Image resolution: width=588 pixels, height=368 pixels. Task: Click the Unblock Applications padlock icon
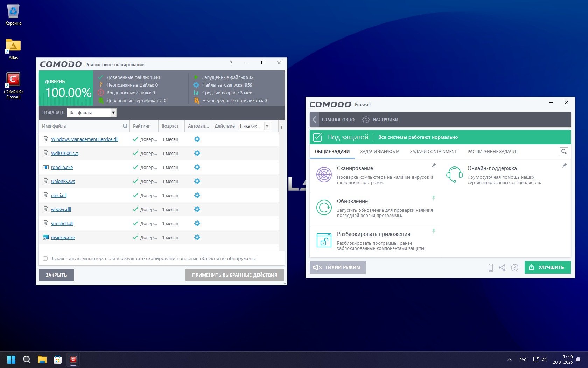pos(324,240)
